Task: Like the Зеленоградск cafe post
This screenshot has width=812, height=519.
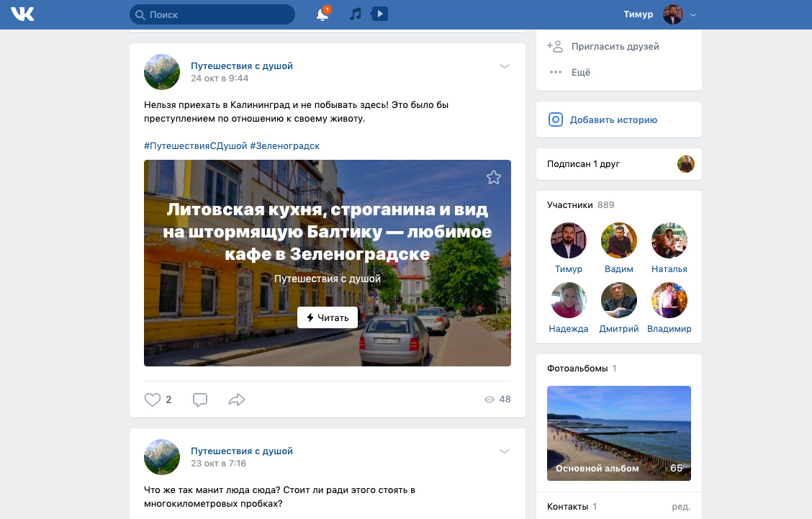Action: [x=153, y=400]
